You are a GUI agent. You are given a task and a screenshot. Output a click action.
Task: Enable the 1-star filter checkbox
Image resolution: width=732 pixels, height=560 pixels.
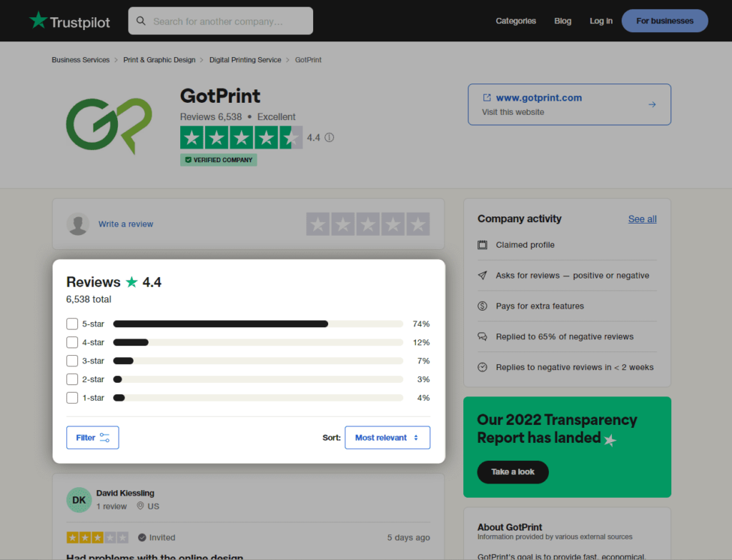72,398
